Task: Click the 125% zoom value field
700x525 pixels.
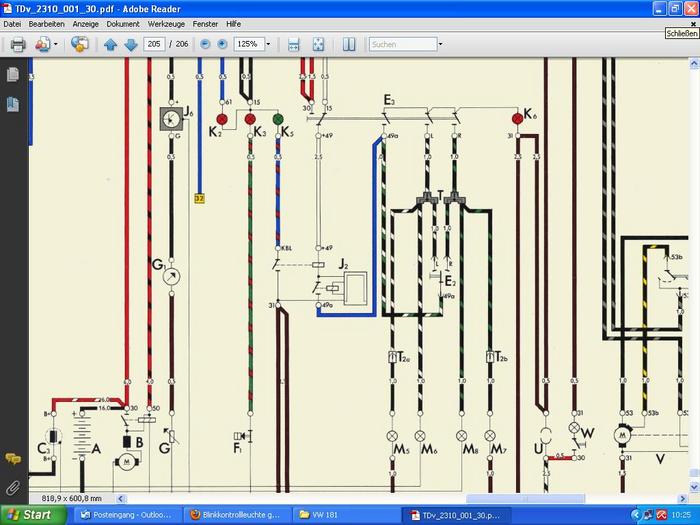Action: pos(249,44)
